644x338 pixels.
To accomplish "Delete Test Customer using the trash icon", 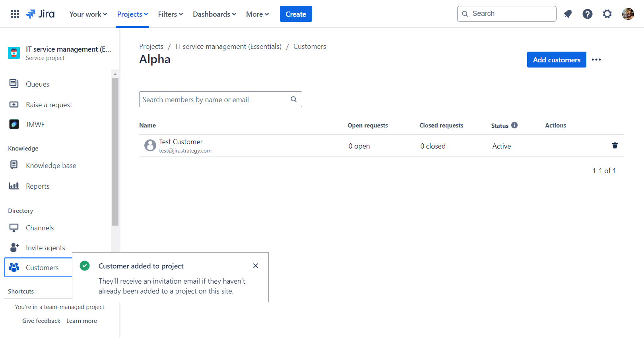I will point(615,145).
